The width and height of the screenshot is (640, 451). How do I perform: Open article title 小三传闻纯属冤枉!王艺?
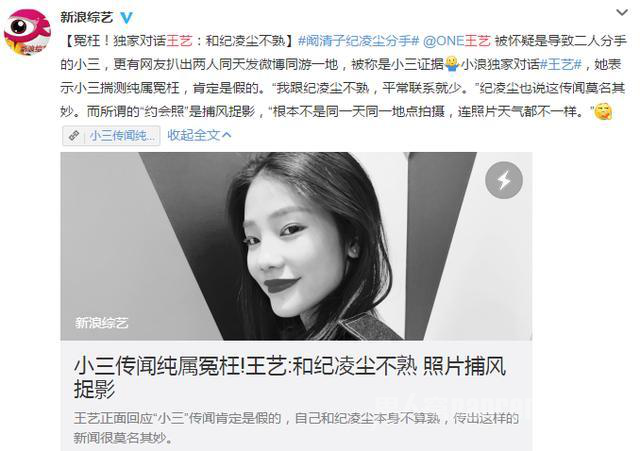(x=290, y=377)
